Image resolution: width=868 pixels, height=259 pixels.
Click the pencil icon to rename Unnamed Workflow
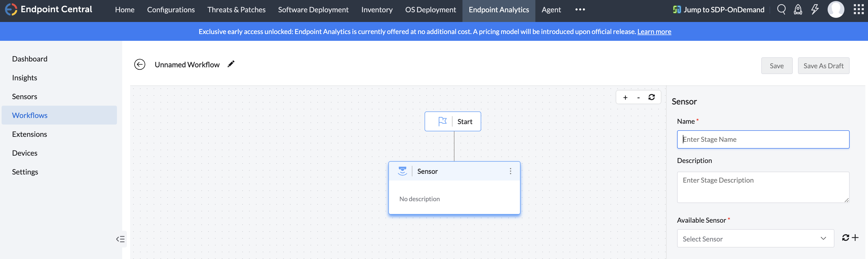(x=231, y=64)
